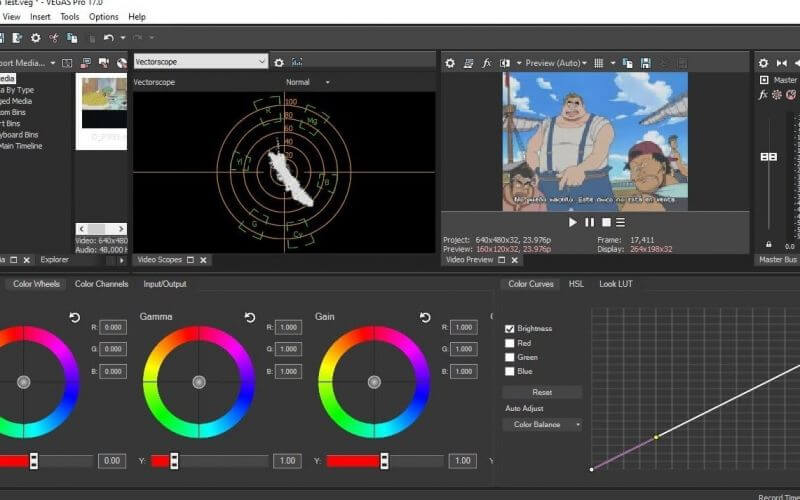Viewport: 800px width, 500px height.
Task: Open the Help menu
Action: [137, 17]
